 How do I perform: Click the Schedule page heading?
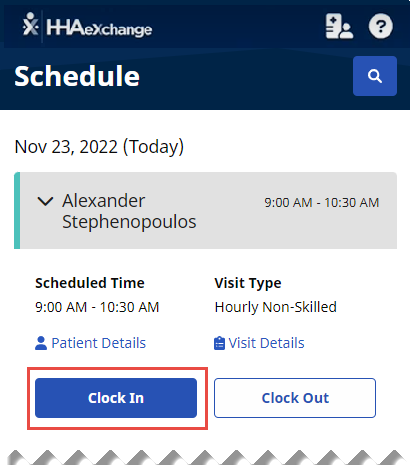tap(77, 76)
